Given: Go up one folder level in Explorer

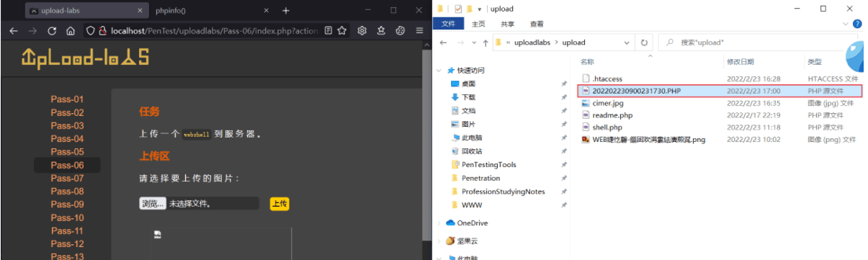Looking at the screenshot, I should pyautogui.click(x=486, y=42).
